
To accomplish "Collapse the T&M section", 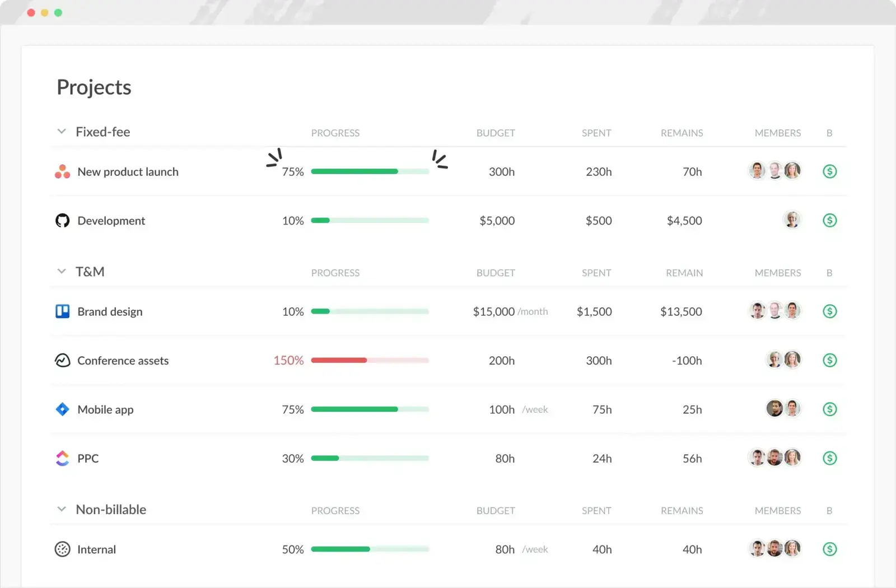I will point(62,271).
